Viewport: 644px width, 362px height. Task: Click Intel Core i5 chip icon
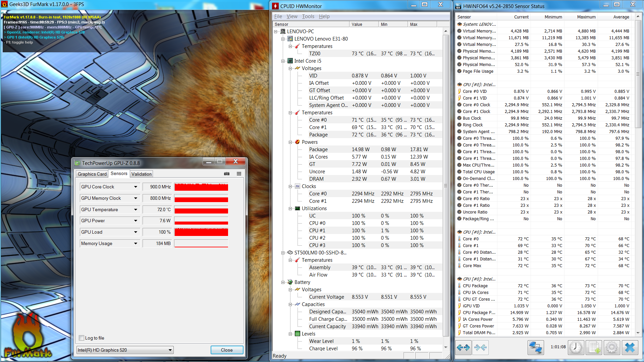pyautogui.click(x=290, y=61)
